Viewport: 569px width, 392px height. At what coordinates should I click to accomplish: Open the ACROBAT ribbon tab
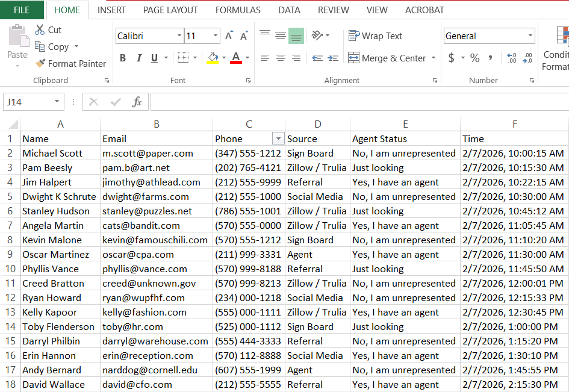pyautogui.click(x=425, y=10)
